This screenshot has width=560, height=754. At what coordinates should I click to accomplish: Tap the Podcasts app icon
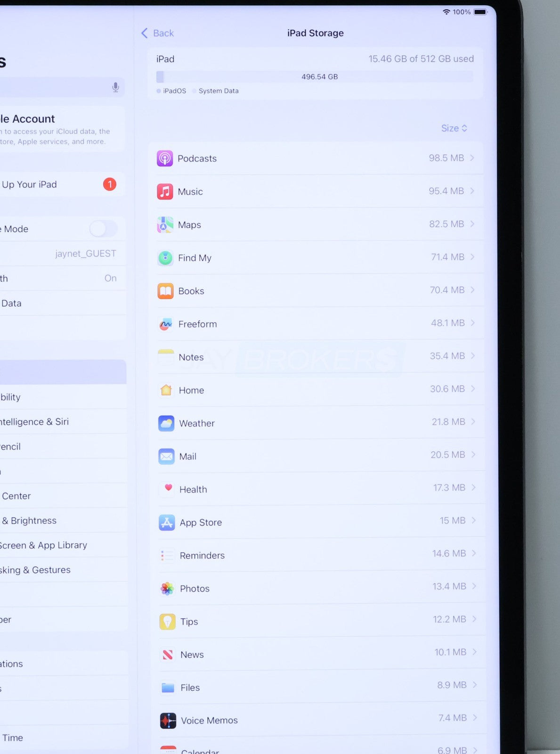click(165, 158)
